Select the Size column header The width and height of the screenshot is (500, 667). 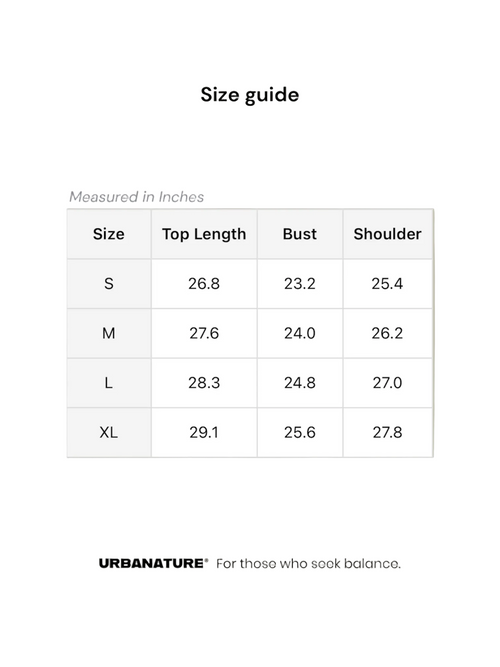pyautogui.click(x=109, y=234)
